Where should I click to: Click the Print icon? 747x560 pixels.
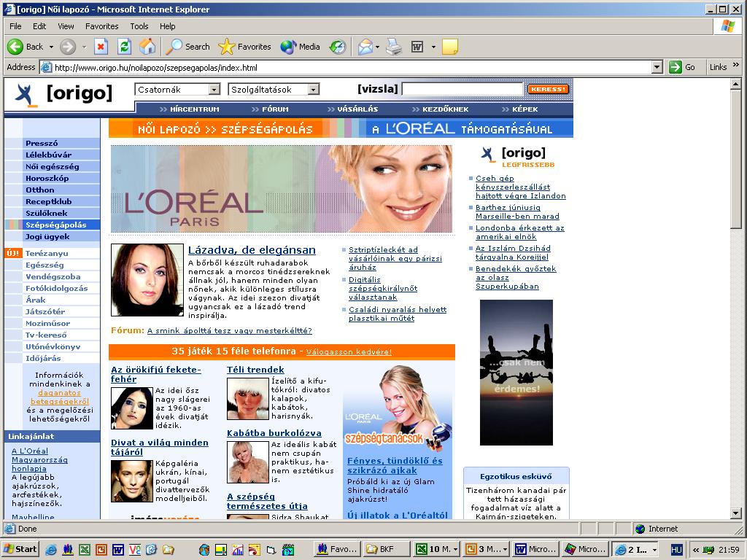394,47
